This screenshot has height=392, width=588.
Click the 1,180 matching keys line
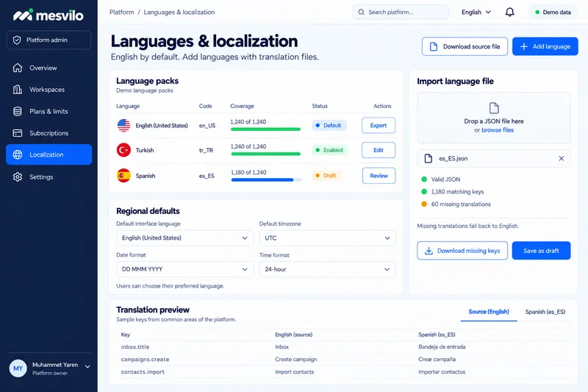pyautogui.click(x=453, y=192)
